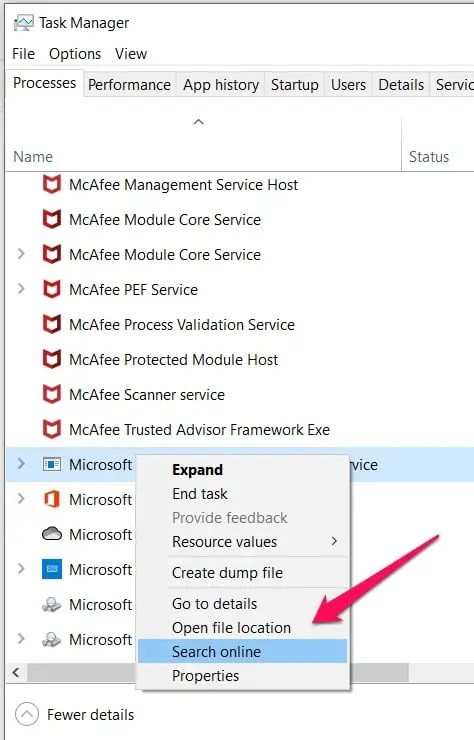Click the McAfee Management Service Host shield icon

[x=51, y=185]
